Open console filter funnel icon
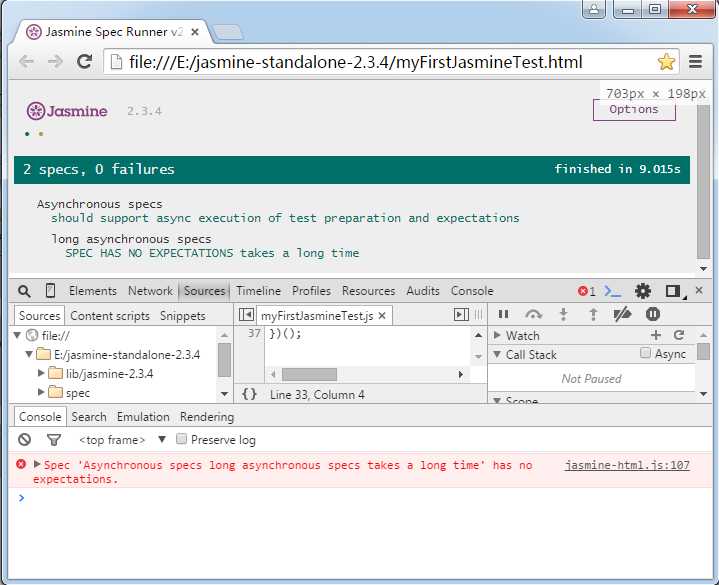This screenshot has width=719, height=585. [54, 440]
